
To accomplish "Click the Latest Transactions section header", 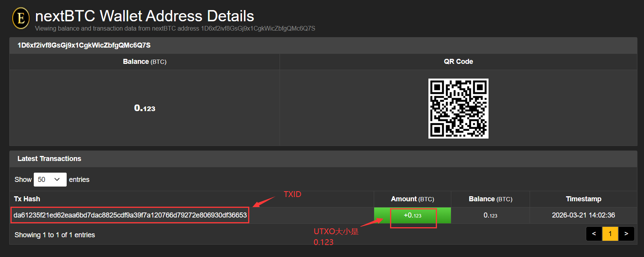I will point(49,159).
